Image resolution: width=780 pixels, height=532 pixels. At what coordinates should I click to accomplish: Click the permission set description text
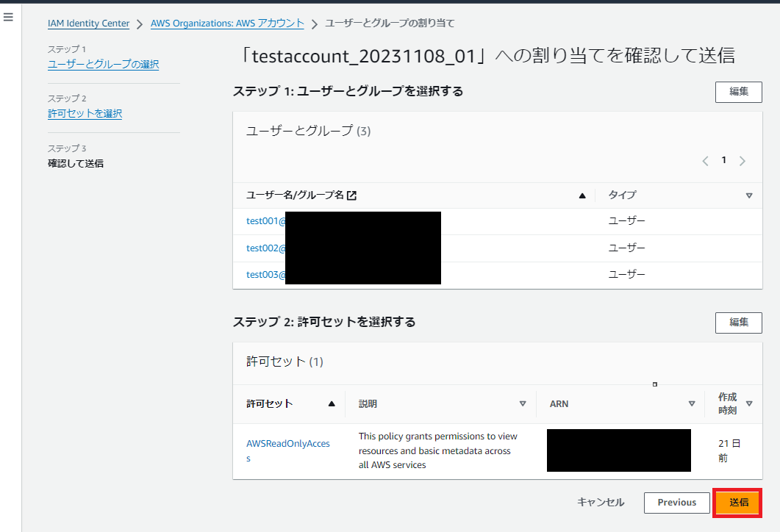click(x=437, y=450)
